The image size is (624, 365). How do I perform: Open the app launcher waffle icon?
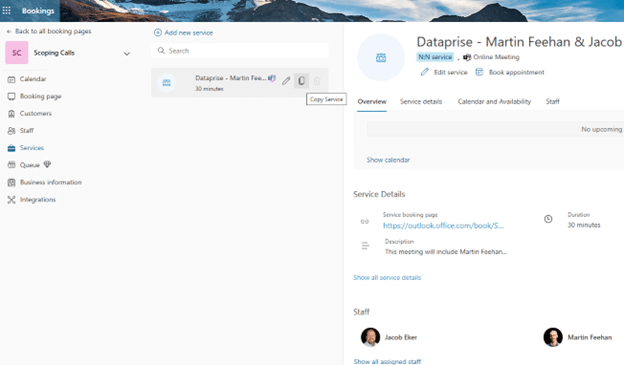tap(7, 11)
